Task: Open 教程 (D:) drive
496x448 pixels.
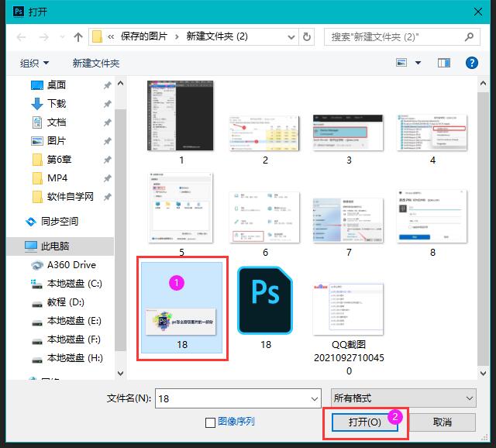Action: point(65,302)
